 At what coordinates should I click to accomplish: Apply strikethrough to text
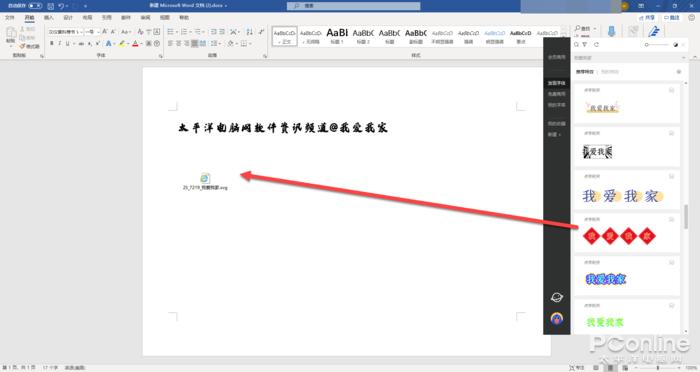(81, 44)
